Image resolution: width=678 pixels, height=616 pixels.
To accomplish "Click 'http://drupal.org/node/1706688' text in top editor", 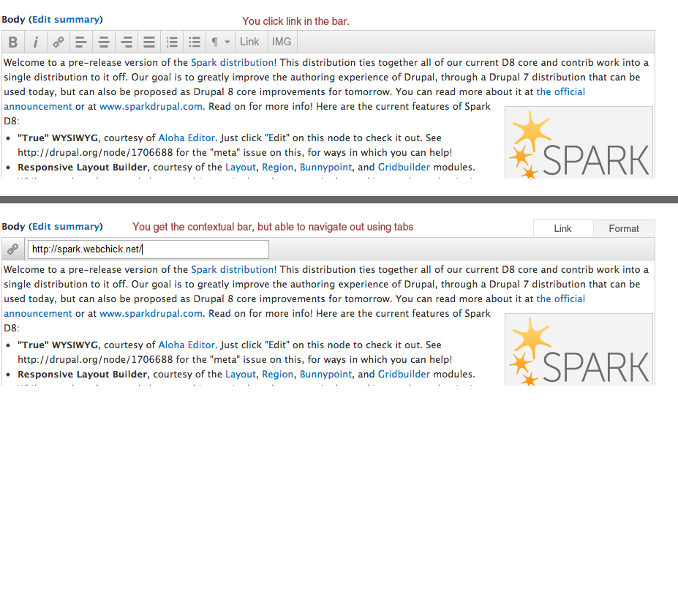I will click(x=95, y=153).
